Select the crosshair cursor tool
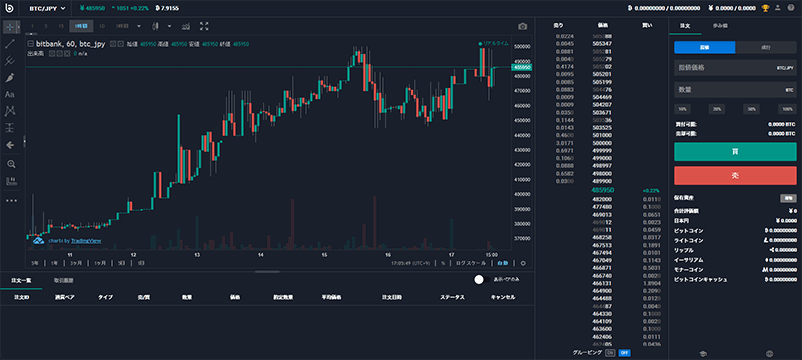Screen dimensions: 802x360 coord(10,27)
